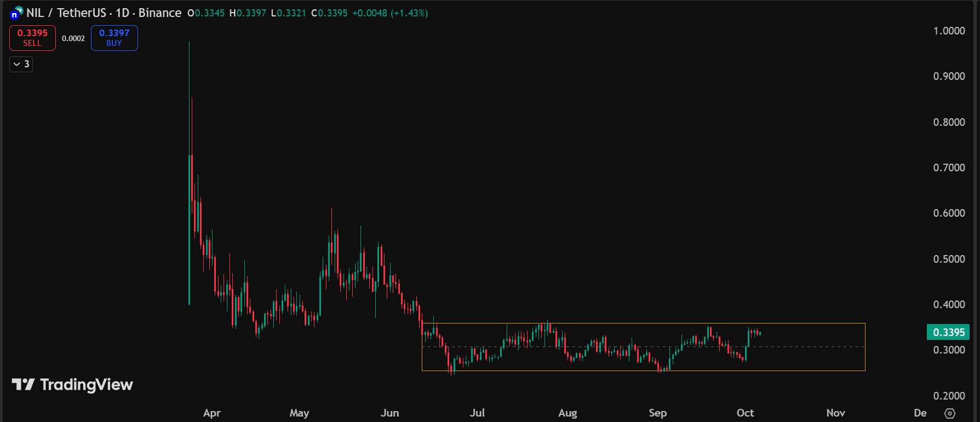Click the blue 0.3397 BUY button
The height and width of the screenshot is (422, 980).
click(x=114, y=38)
